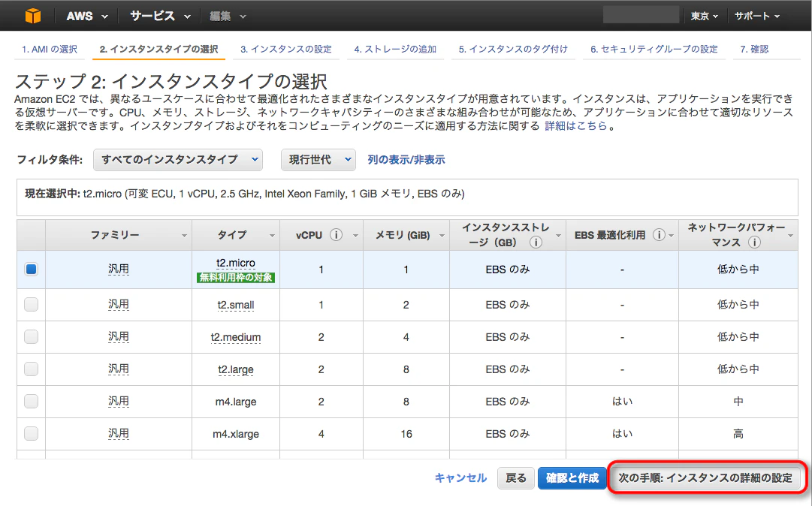The image size is (812, 506).
Task: Sort by タイプ column arrow
Action: [x=272, y=236]
